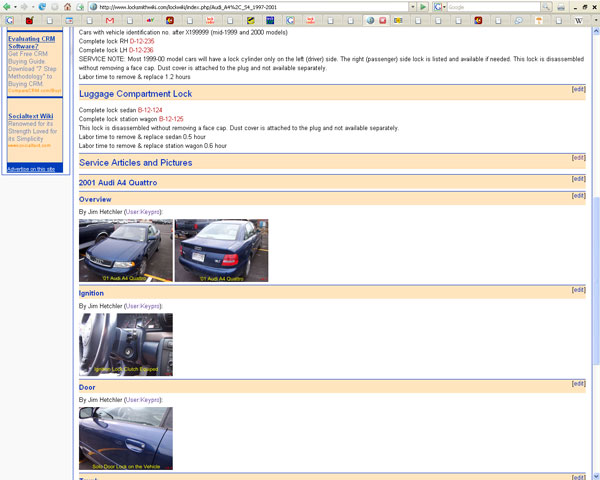Click the browser Back arrow button
This screenshot has height=480, width=600.
(x=8, y=6)
